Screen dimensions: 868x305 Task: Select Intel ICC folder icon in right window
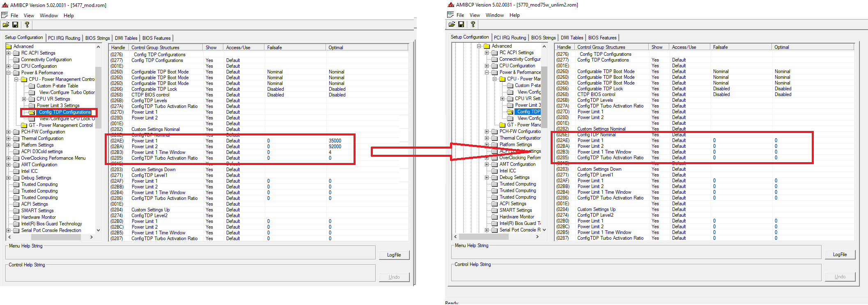pos(495,171)
